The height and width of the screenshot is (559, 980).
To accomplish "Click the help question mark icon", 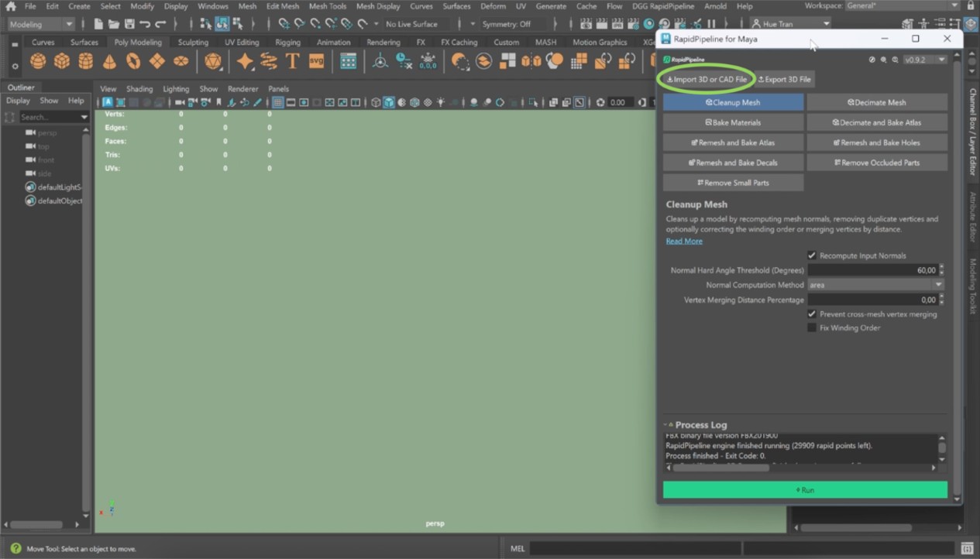I will point(16,548).
